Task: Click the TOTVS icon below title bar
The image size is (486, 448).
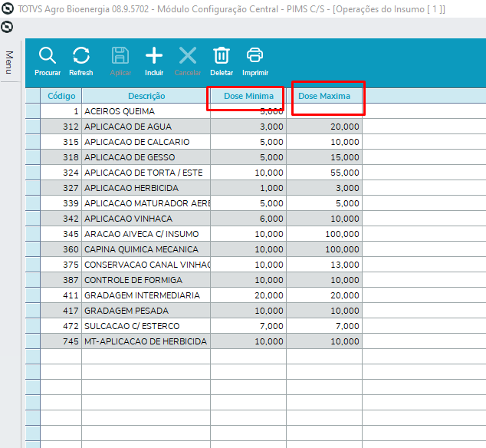Action: [x=7, y=27]
